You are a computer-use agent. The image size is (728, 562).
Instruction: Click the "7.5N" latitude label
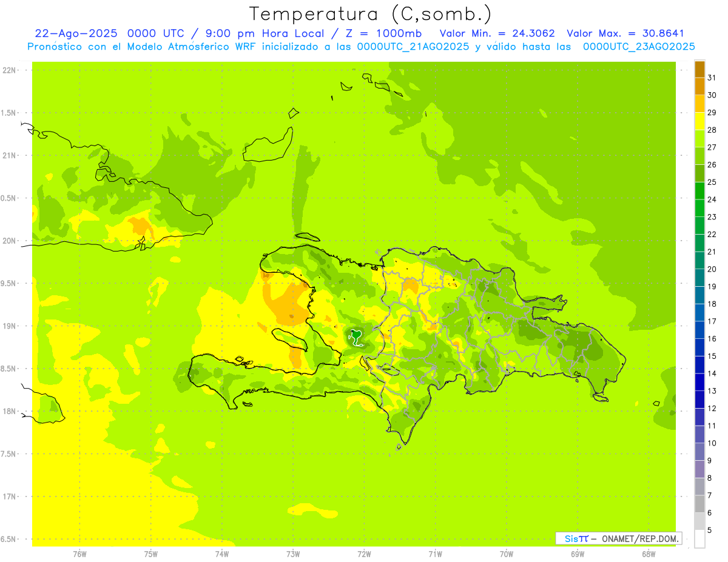point(9,454)
